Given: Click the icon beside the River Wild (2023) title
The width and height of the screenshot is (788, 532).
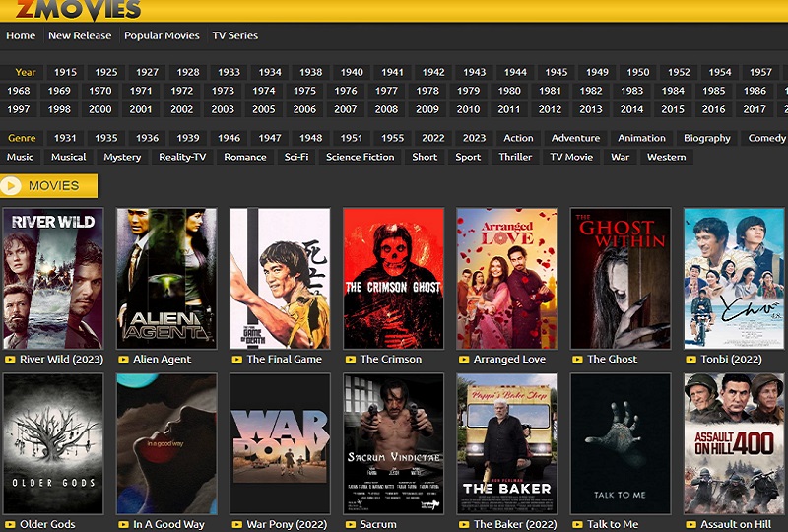Looking at the screenshot, I should [10, 359].
